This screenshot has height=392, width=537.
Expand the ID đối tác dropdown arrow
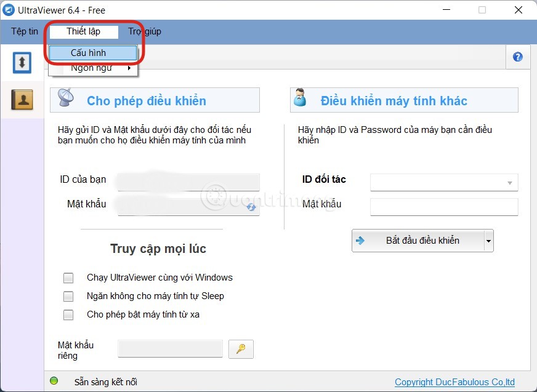click(x=510, y=183)
